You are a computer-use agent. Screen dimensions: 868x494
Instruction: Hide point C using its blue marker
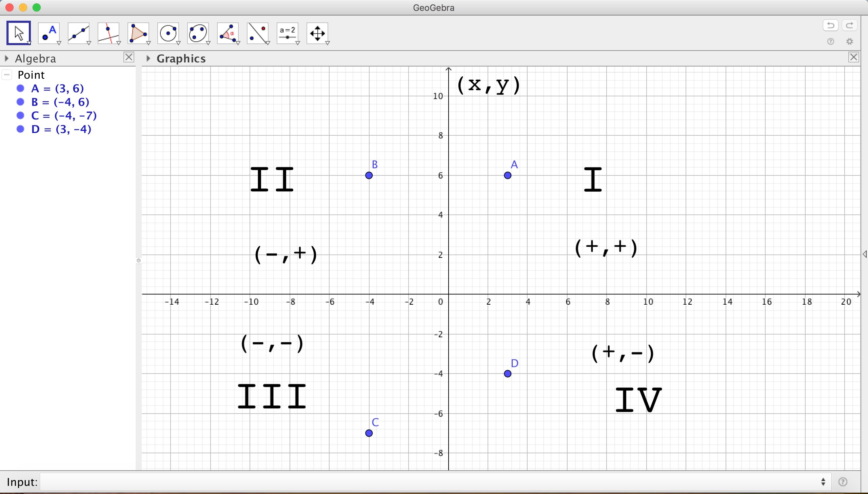coord(21,116)
